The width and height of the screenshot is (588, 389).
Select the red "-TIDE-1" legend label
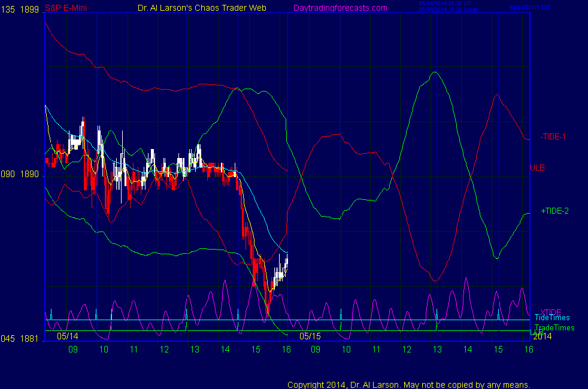[553, 137]
